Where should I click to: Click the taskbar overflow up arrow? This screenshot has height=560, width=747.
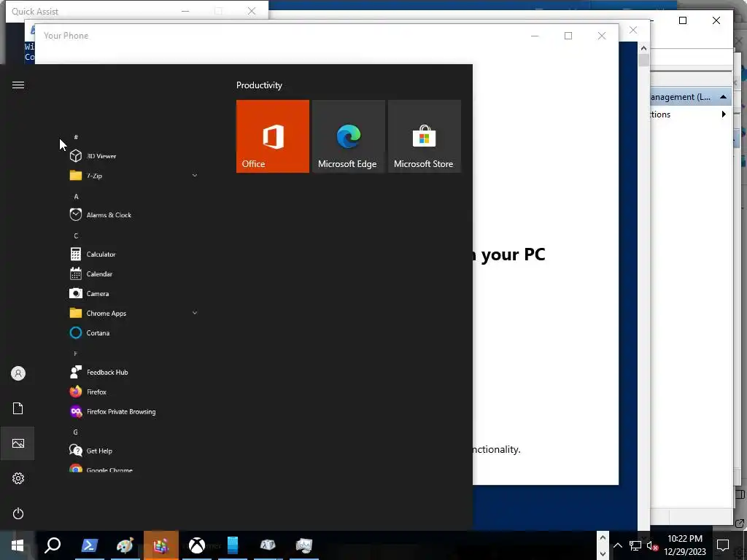603,537
